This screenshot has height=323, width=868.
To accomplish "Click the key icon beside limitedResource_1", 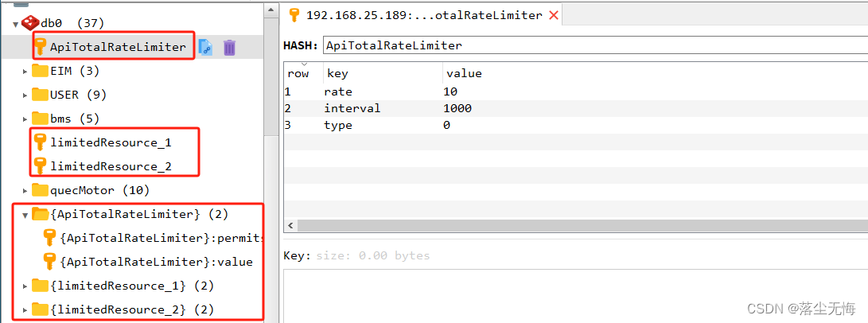I will tap(40, 142).
